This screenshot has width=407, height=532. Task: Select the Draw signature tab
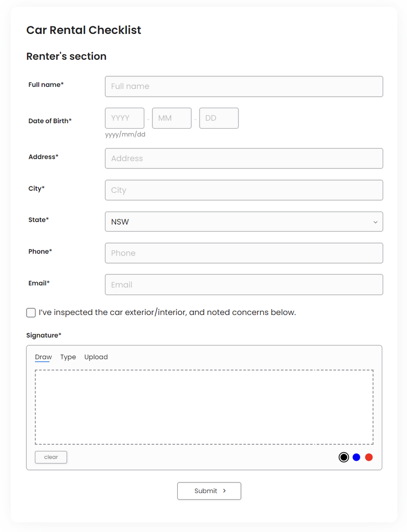43,357
